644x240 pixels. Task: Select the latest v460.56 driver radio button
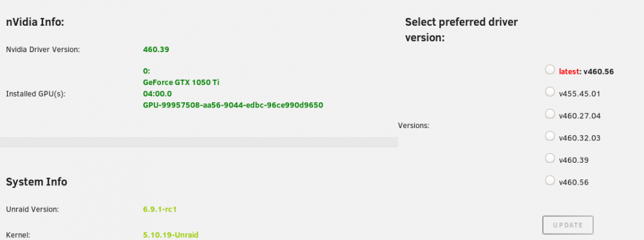[x=550, y=69]
